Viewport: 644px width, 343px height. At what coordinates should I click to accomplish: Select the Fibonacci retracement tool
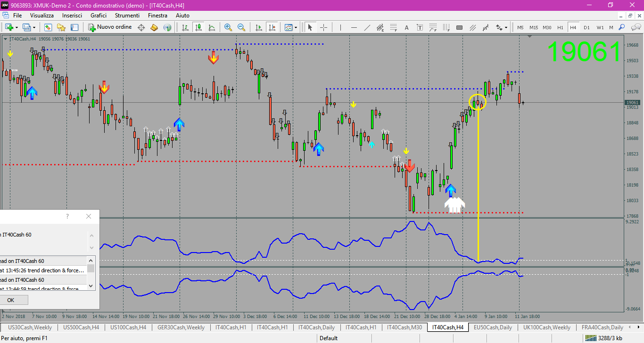[x=393, y=27]
